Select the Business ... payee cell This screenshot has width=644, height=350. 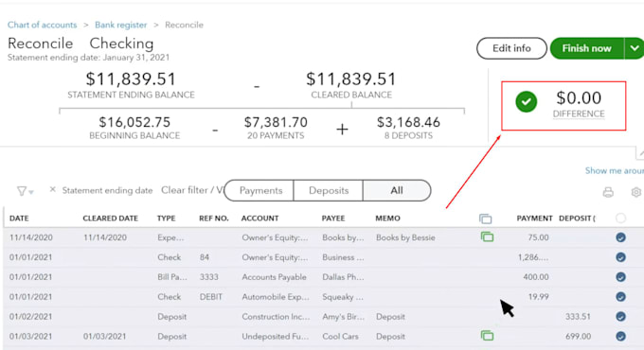point(343,257)
